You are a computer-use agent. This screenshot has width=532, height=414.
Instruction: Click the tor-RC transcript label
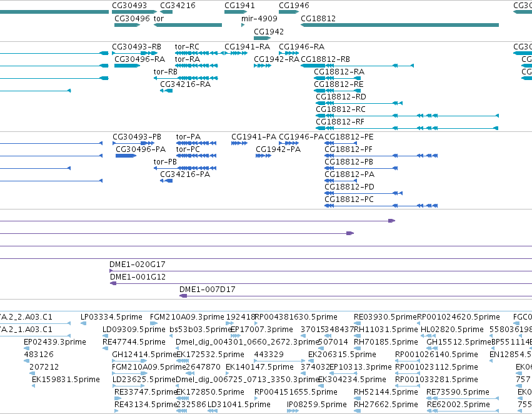coord(187,47)
